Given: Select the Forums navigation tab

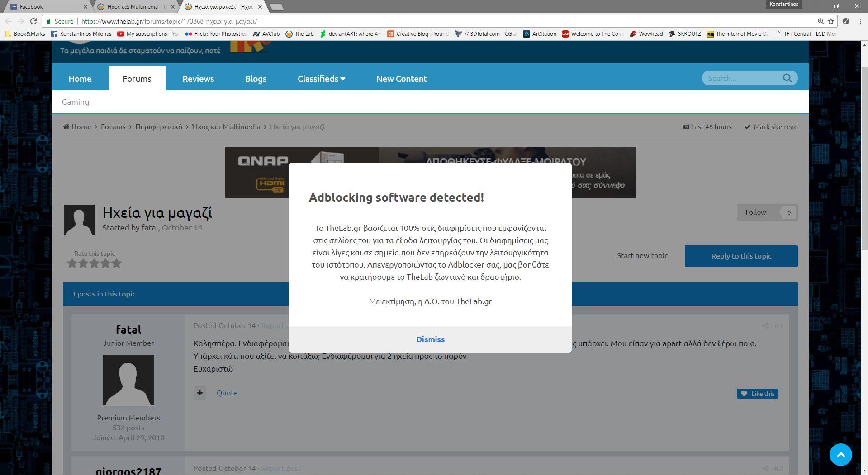Looking at the screenshot, I should click(x=137, y=79).
